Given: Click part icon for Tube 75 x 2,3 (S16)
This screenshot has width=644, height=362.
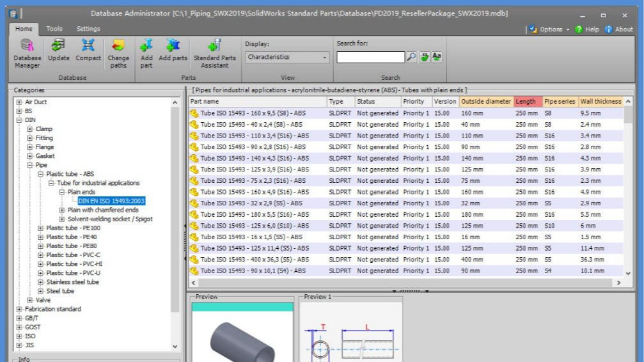Looking at the screenshot, I should pyautogui.click(x=194, y=180).
